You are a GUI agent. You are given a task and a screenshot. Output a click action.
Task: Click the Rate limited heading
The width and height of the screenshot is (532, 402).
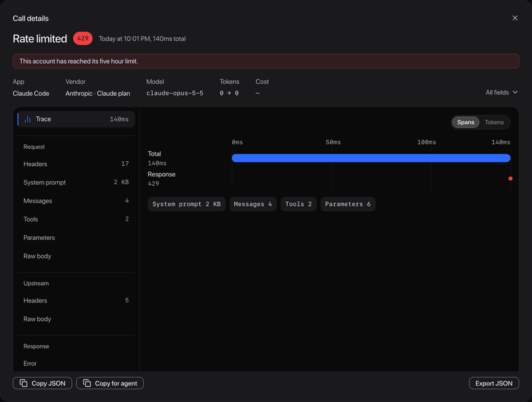pos(40,39)
